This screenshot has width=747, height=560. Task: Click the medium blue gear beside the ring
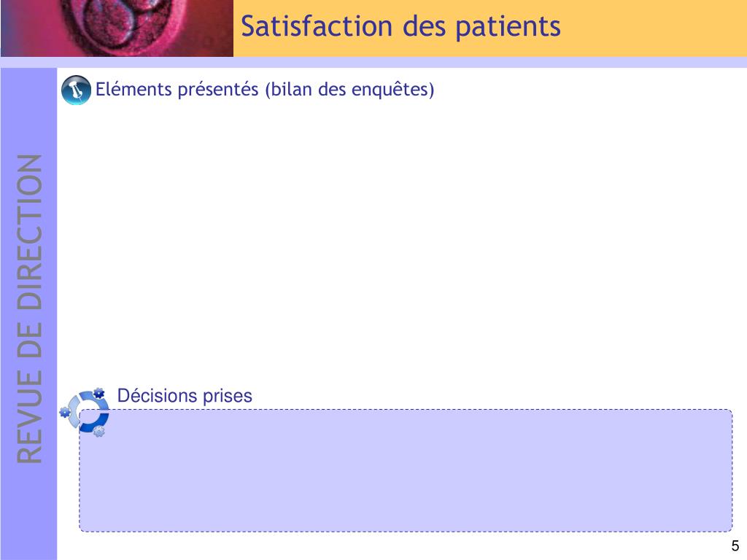[65, 412]
